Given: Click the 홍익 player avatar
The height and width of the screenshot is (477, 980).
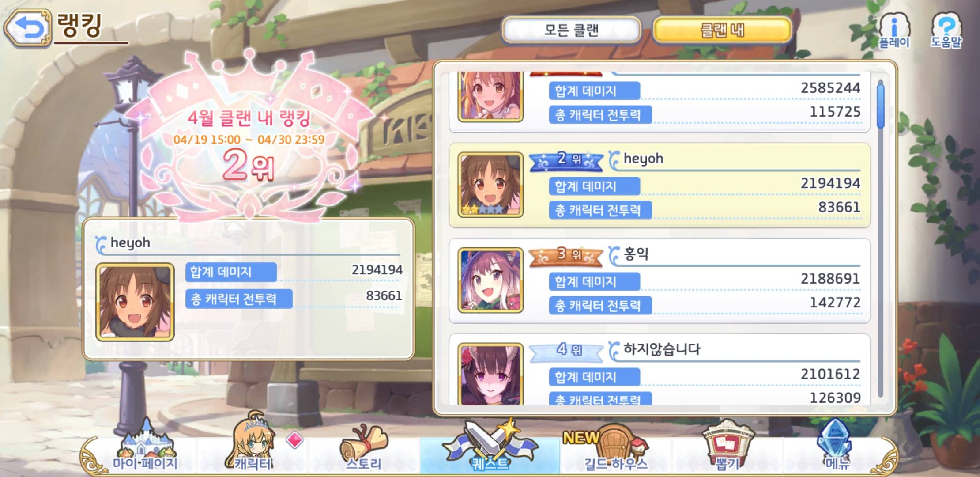Looking at the screenshot, I should tap(490, 280).
